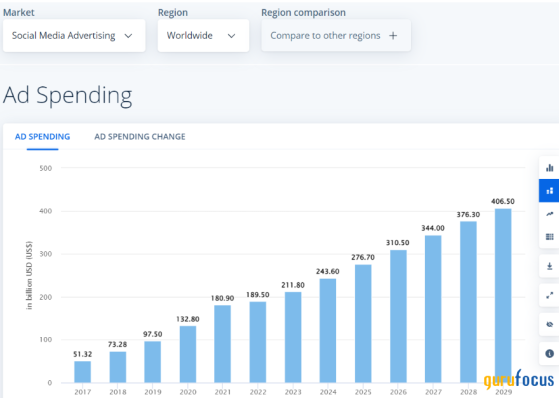Click the 2024 x-axis year label
The image size is (559, 398).
328,392
